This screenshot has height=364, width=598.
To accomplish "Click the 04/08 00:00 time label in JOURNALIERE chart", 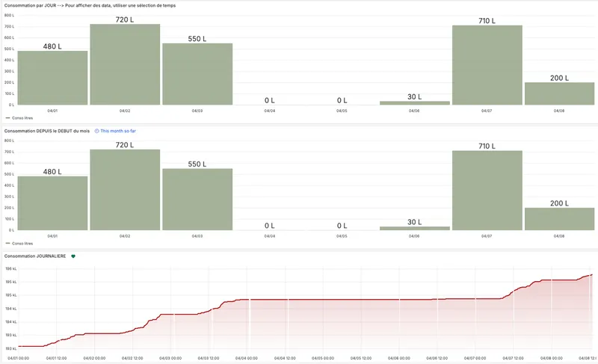I will pyautogui.click(x=552, y=358).
